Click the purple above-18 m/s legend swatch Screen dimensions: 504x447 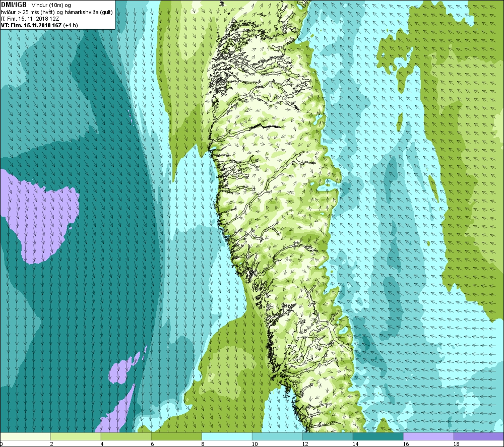[x=479, y=436]
